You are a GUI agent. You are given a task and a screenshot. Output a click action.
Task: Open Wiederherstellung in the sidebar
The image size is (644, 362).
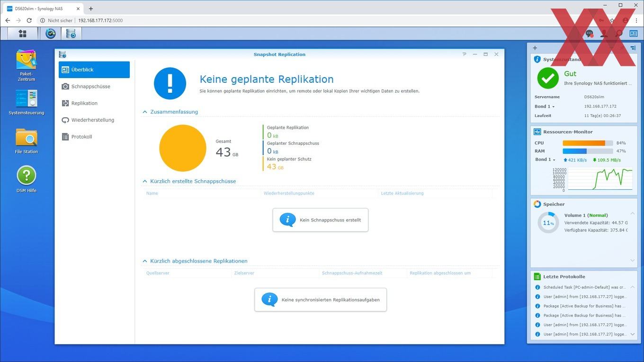point(94,120)
